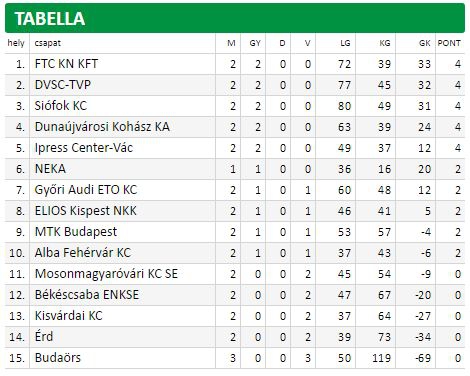Viewport: 470px width, 376px height.
Task: Select ELIOS Kispest NKK row
Action: (235, 211)
